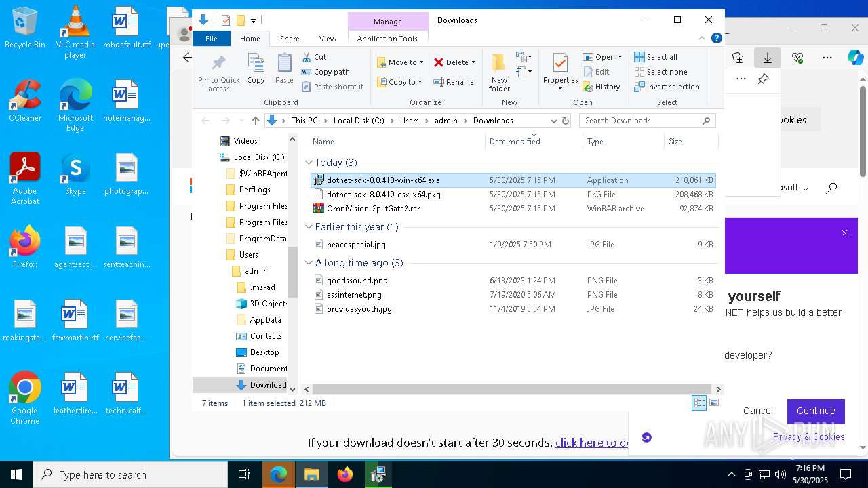Go up one folder level arrow
Screen dimensions: 868x488
[255, 121]
